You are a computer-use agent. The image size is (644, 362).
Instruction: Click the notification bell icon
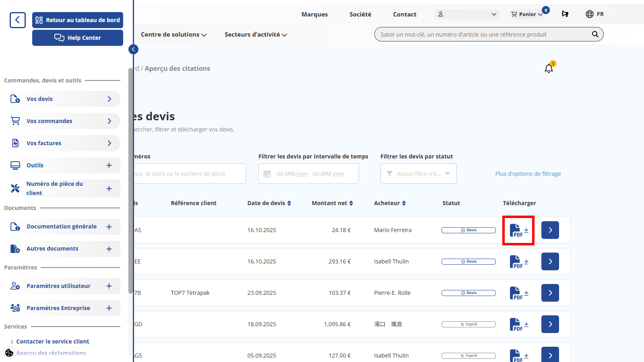(549, 68)
